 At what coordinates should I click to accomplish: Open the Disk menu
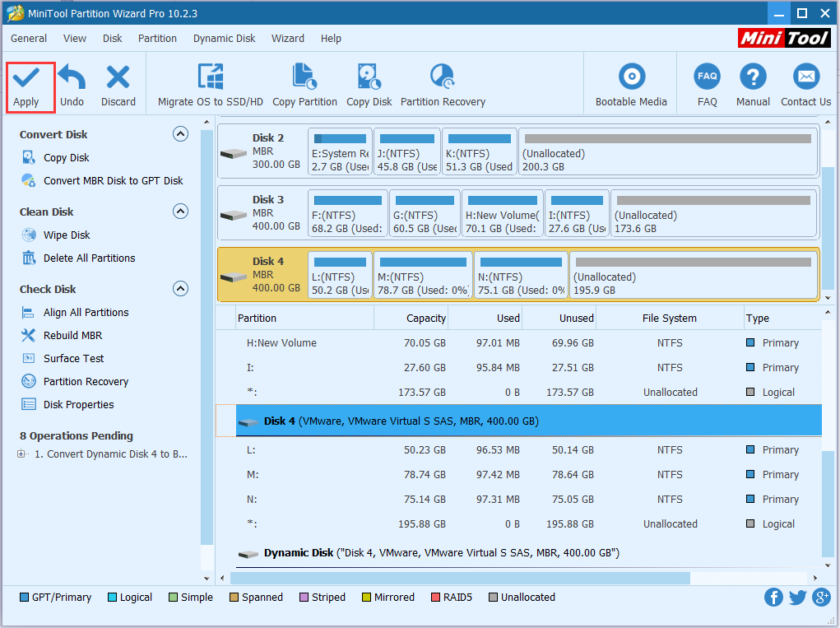[112, 38]
